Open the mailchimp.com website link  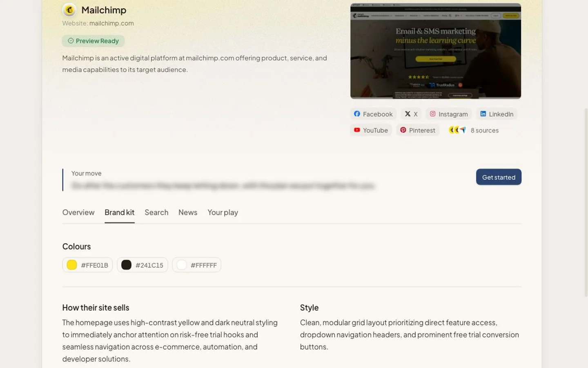[111, 23]
